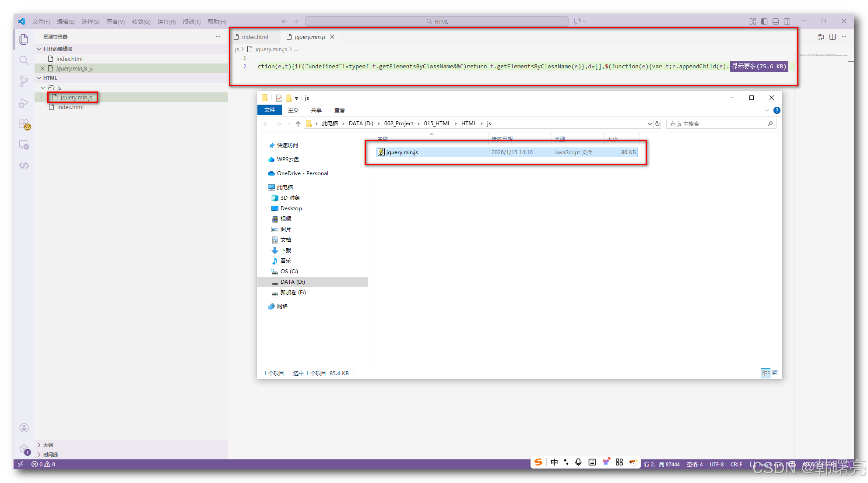Open the Remote Explorer icon
The image size is (868, 483).
point(24,145)
